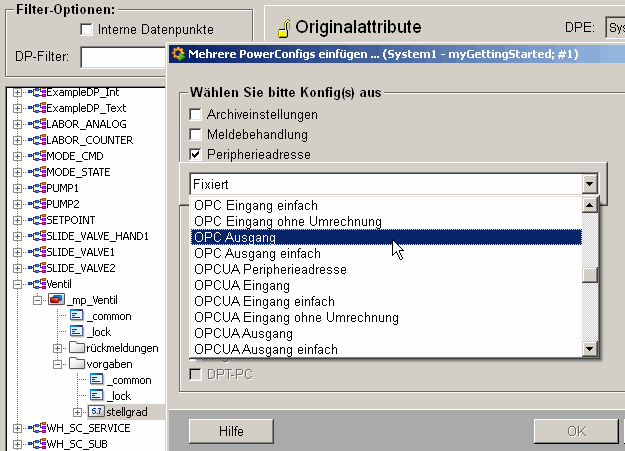Click into the DP-Filter text field
This screenshot has width=625, height=451.
click(118, 57)
